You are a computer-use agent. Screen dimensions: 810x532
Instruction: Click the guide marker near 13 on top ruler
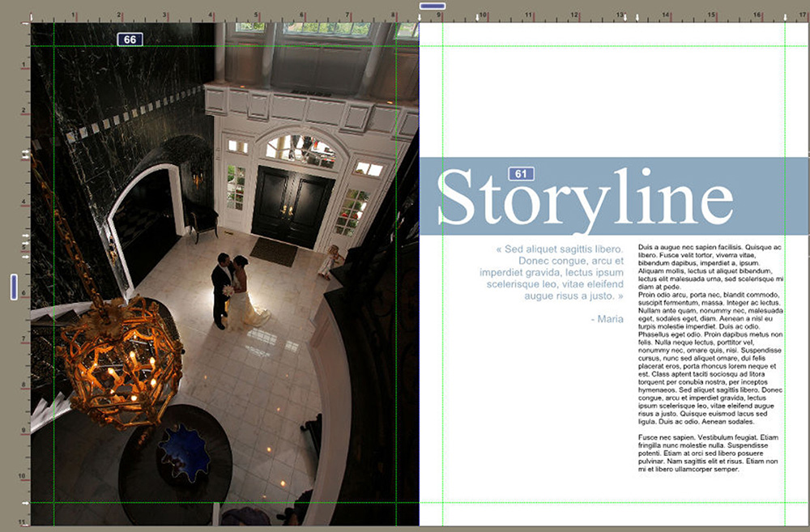coord(637,17)
